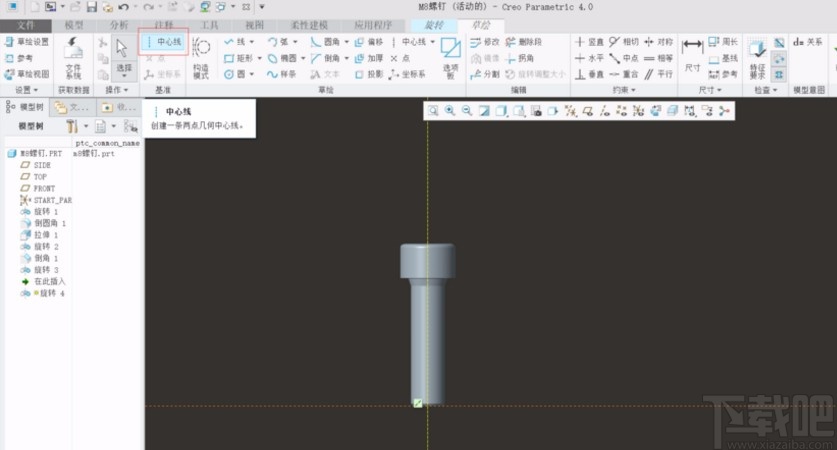The width and height of the screenshot is (837, 450).
Task: Select the 样条 spline tool
Action: 281,74
